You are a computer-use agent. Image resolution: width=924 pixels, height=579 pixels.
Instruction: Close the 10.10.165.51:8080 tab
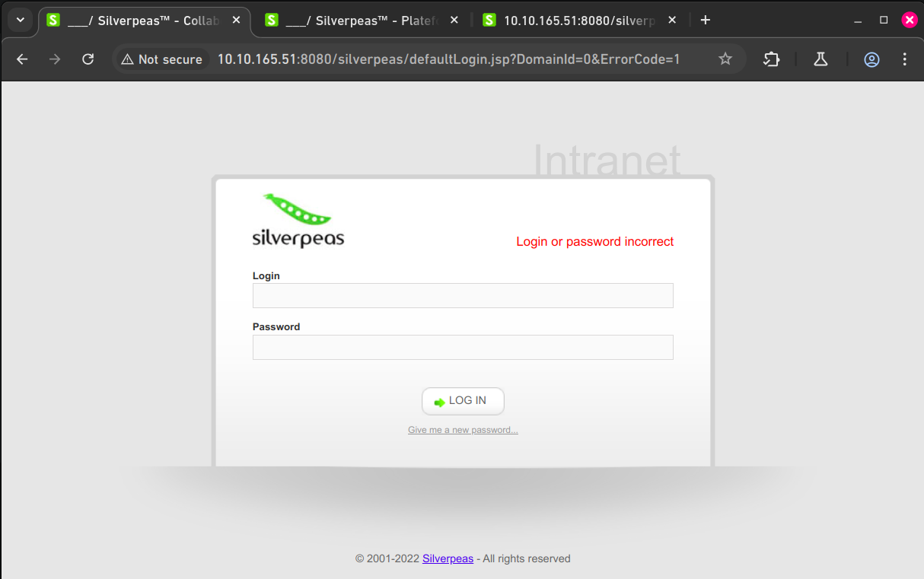[x=672, y=21]
